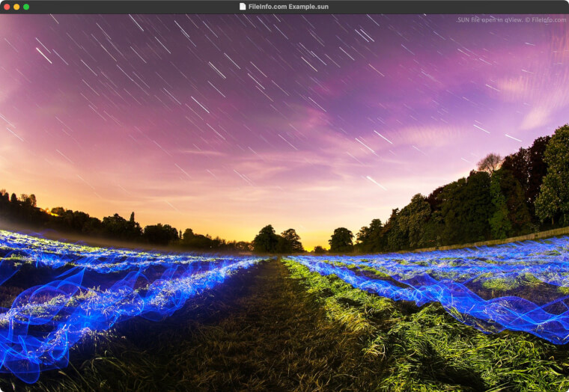Click the purple sky in image center
The width and height of the screenshot is (569, 392).
284,112
